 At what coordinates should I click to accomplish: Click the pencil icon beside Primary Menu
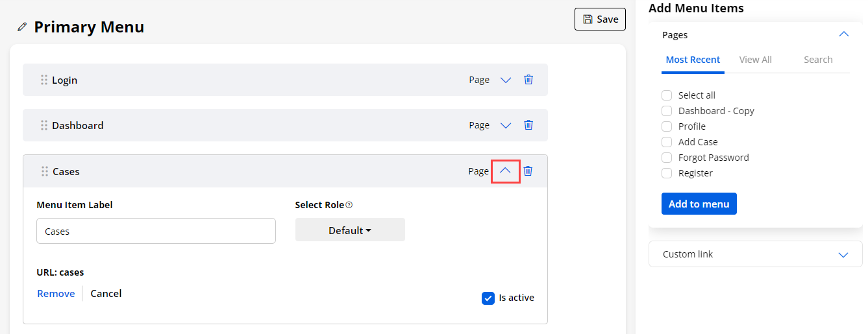pos(23,27)
